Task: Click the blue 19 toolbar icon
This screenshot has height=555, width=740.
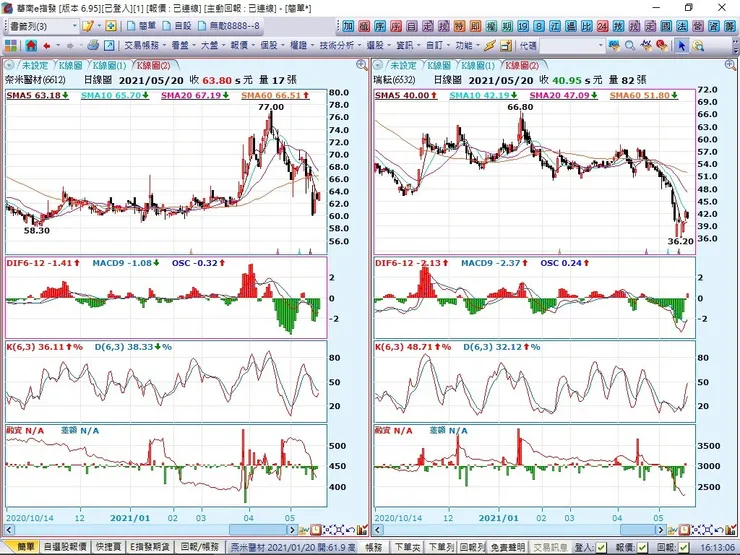Action: click(x=523, y=26)
